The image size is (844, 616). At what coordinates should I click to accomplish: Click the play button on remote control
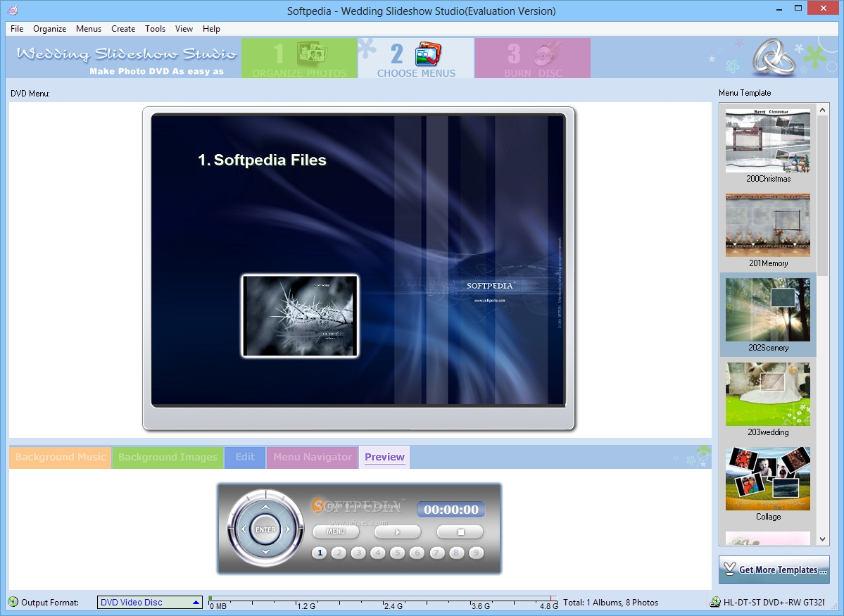coord(397,532)
